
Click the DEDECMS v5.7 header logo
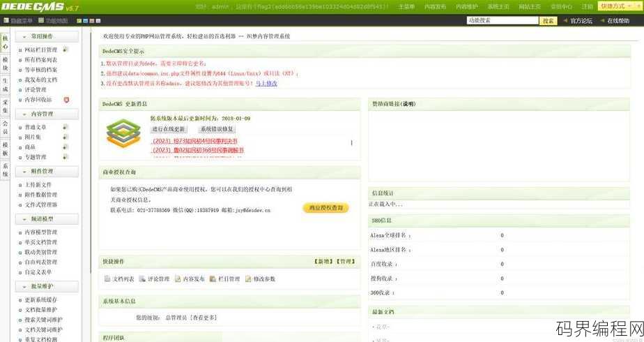click(x=40, y=6)
